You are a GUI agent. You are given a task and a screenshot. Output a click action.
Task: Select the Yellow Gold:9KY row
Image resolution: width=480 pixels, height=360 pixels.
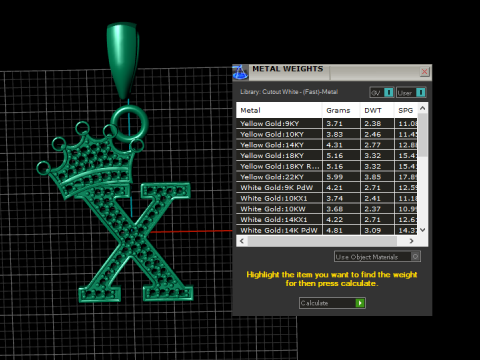pyautogui.click(x=327, y=124)
